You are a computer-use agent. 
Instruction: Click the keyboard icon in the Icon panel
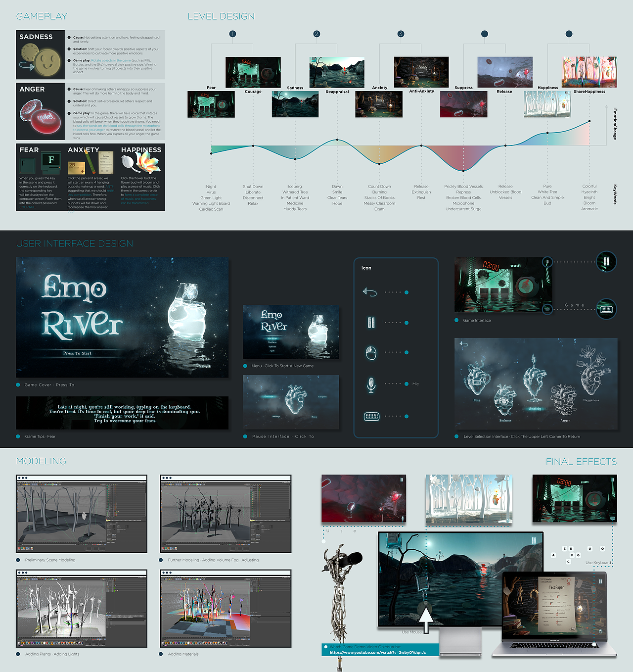[371, 416]
